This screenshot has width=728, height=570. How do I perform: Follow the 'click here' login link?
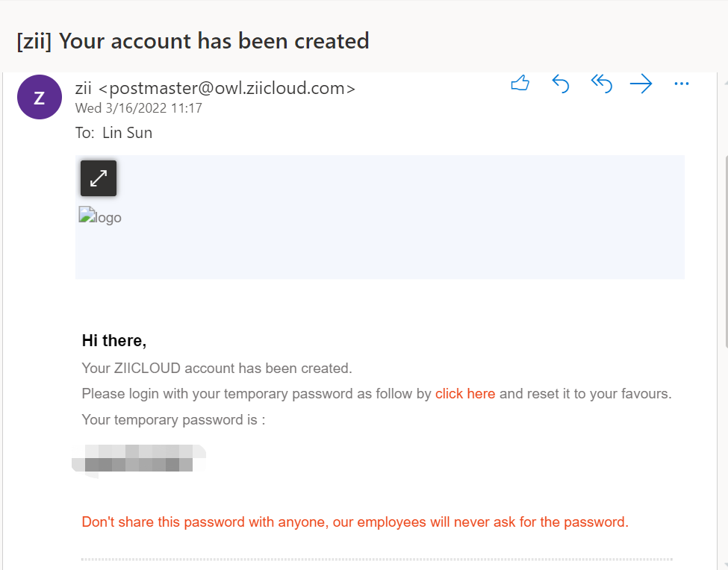(464, 394)
